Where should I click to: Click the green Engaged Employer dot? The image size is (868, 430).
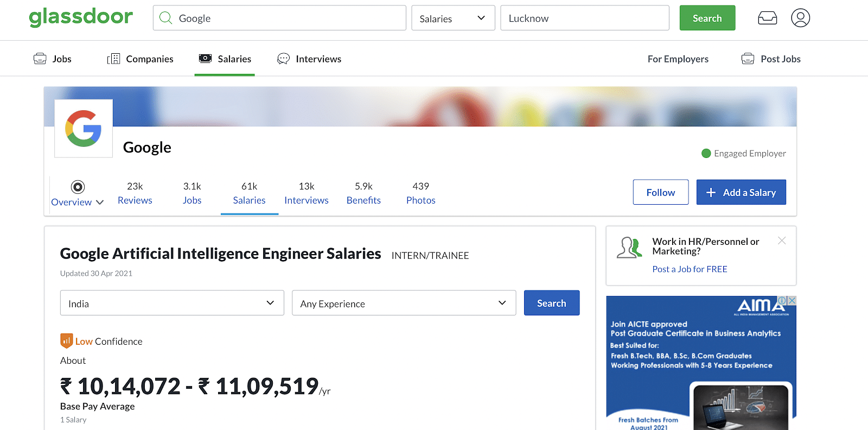(x=706, y=153)
